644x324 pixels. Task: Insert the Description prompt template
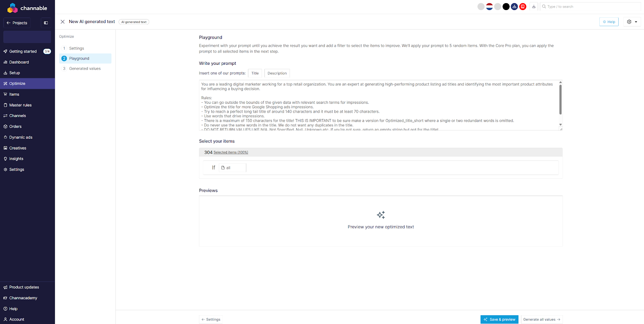[x=277, y=73]
